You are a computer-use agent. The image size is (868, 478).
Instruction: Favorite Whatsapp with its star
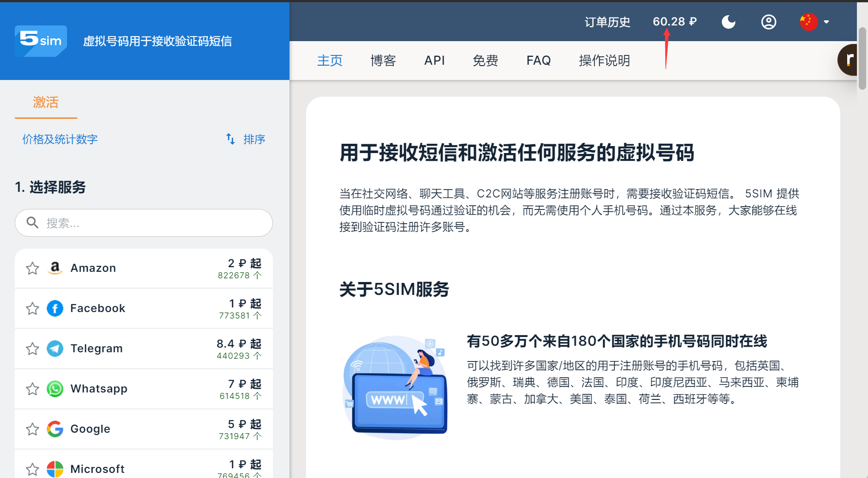pos(32,389)
